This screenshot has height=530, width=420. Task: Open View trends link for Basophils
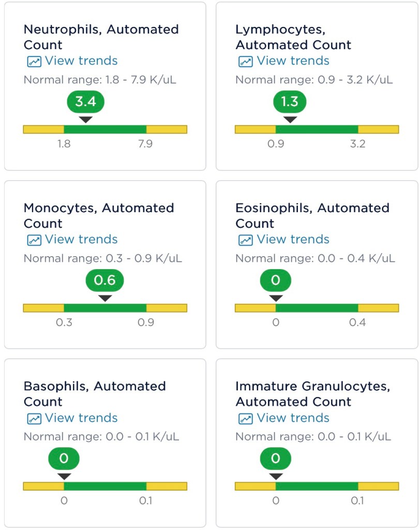pyautogui.click(x=81, y=418)
